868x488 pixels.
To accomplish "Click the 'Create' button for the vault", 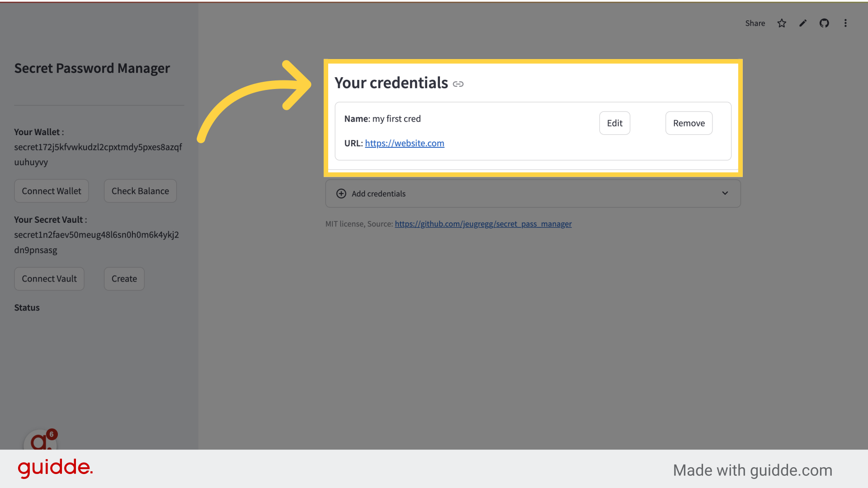I will tap(124, 278).
